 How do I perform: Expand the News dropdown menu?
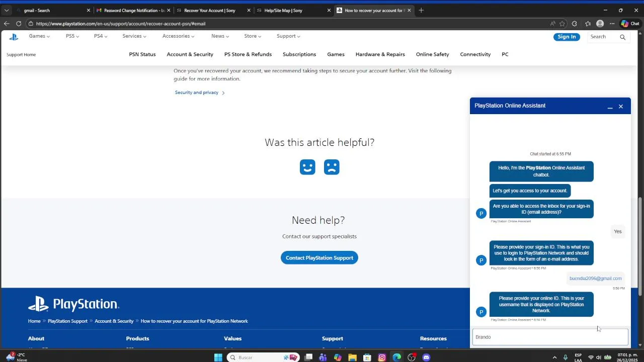point(220,36)
